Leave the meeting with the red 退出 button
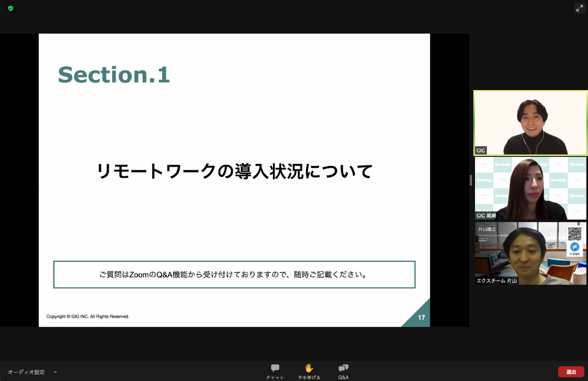Image resolution: width=588 pixels, height=381 pixels. coord(571,372)
